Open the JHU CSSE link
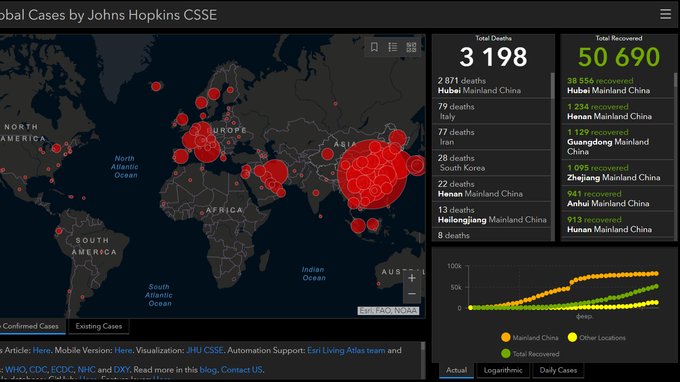 pyautogui.click(x=205, y=350)
